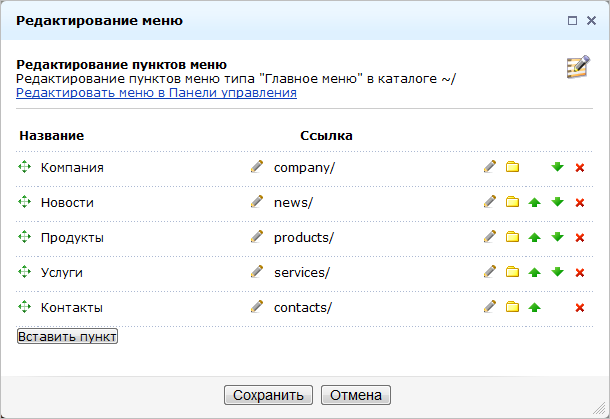Click the notepad edit icon in header

(578, 67)
